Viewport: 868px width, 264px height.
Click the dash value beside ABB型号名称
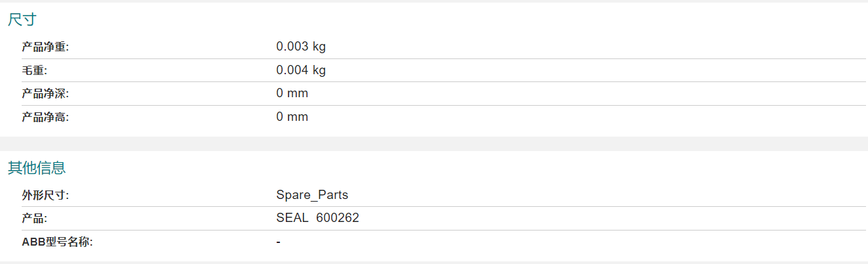279,242
